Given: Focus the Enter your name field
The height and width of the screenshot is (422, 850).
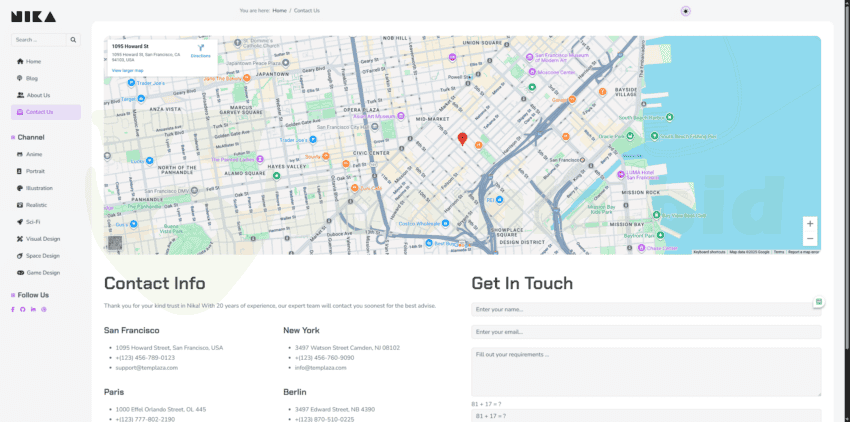Looking at the screenshot, I should coord(645,310).
